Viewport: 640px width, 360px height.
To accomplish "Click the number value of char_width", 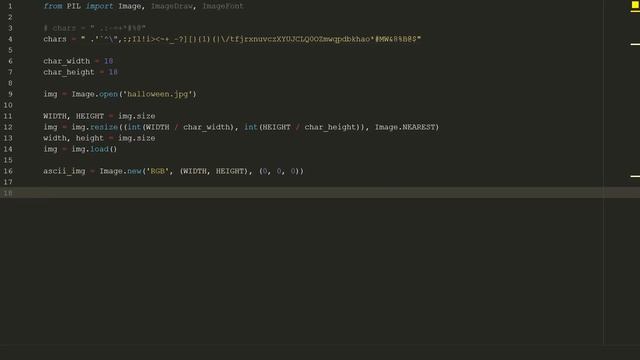I will (x=108, y=61).
